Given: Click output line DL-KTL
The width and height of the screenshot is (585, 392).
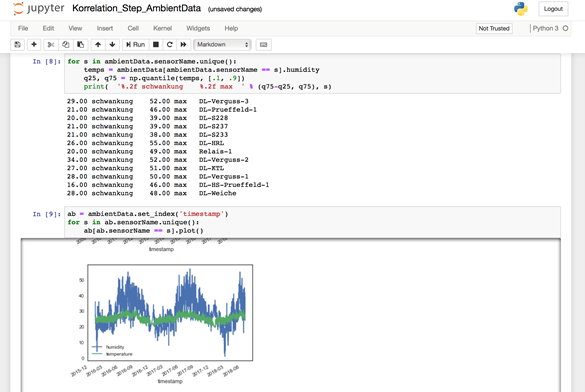Looking at the screenshot, I should [x=146, y=168].
